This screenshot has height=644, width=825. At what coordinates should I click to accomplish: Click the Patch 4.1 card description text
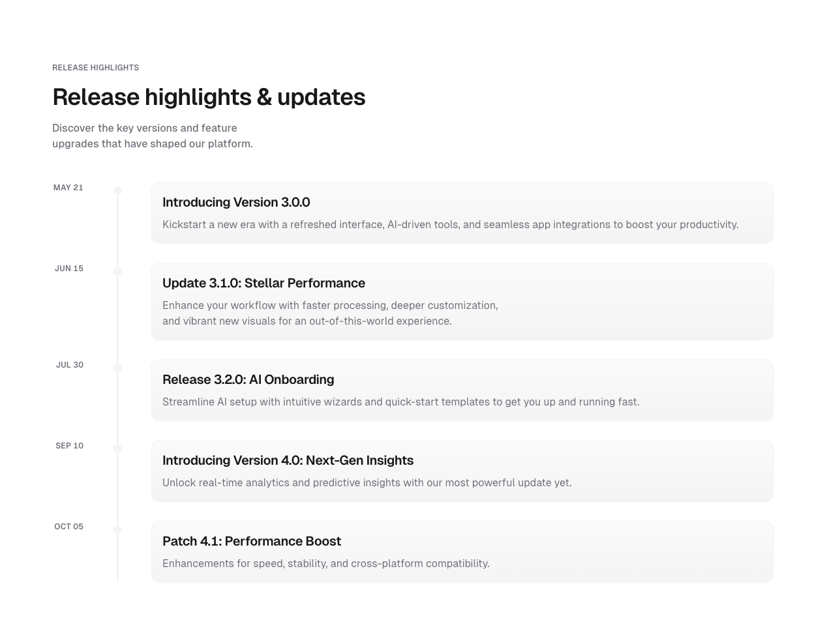[x=325, y=564]
